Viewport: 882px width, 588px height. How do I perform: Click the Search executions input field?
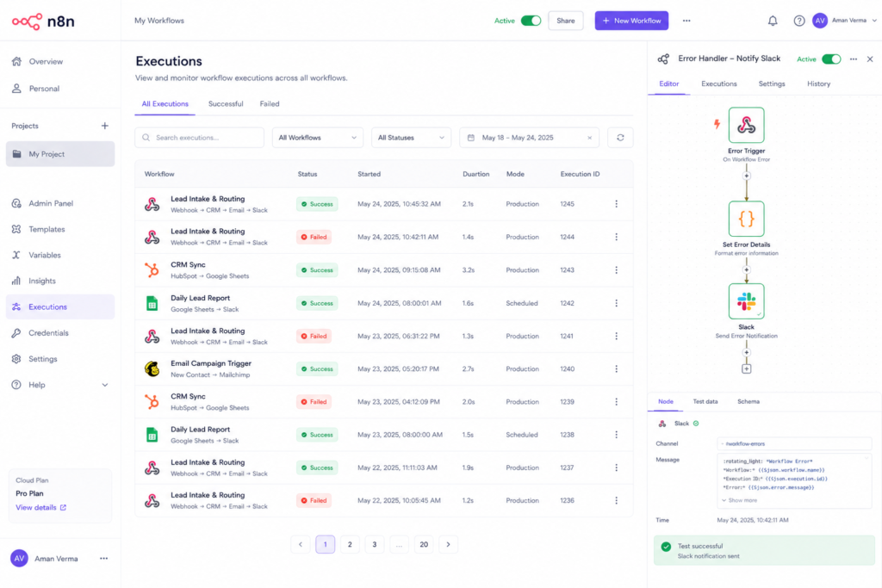(199, 138)
